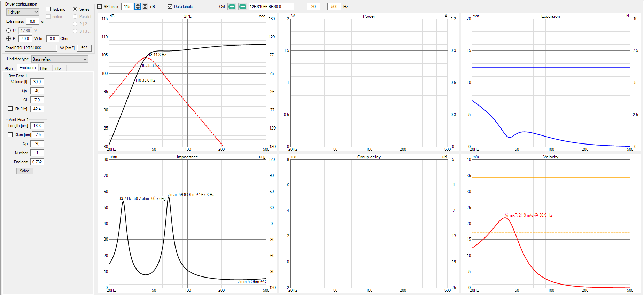This screenshot has height=296, width=644.
Task: Click the vent Number 1 field
Action: pyautogui.click(x=37, y=153)
